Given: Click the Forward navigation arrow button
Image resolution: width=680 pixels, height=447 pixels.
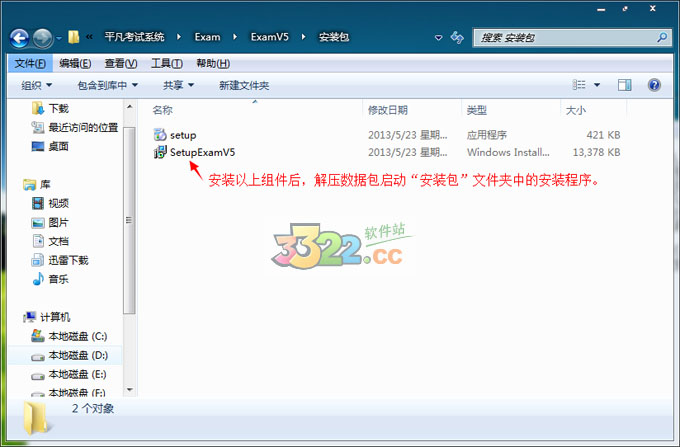Looking at the screenshot, I should [x=42, y=38].
